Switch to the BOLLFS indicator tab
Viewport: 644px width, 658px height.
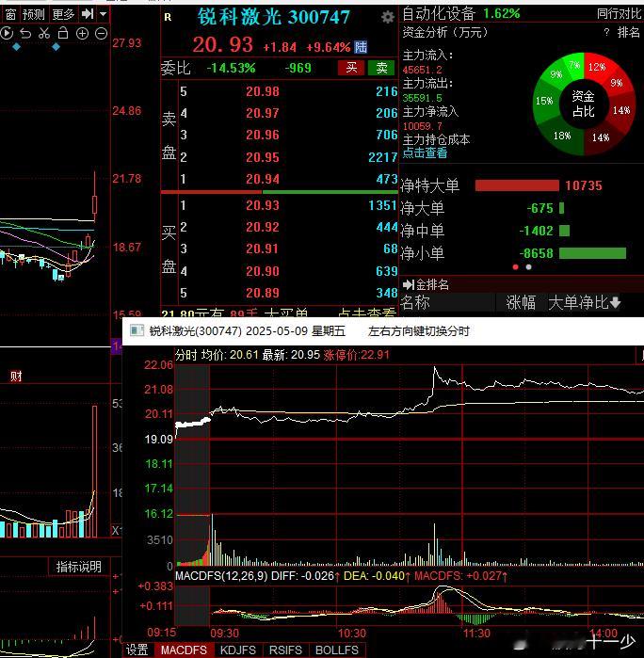[x=337, y=650]
